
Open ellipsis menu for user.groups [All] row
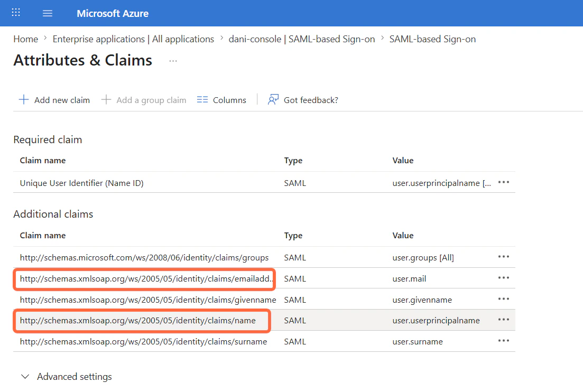(503, 256)
